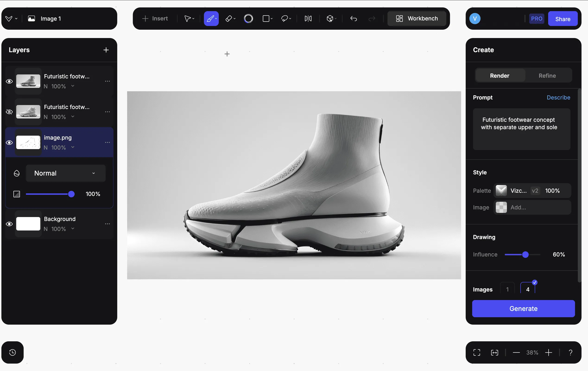
Task: Show the hidden Futuristic footwear layer
Action: [9, 112]
